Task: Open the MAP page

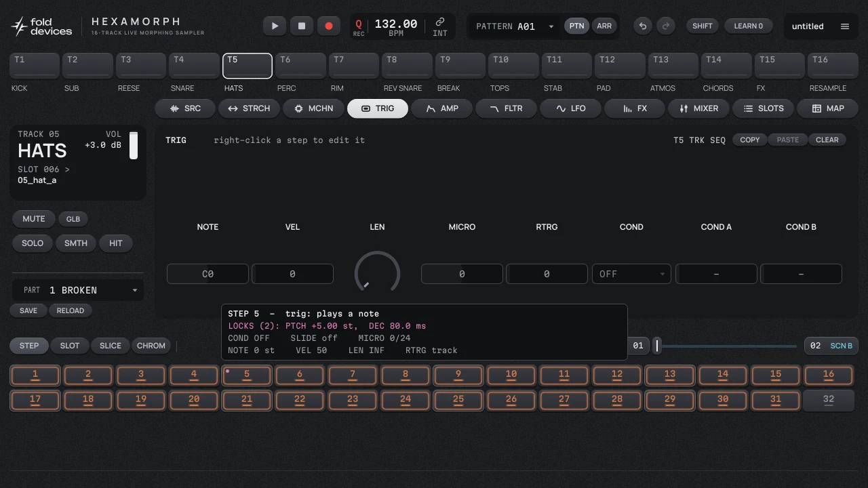Action: pos(827,108)
